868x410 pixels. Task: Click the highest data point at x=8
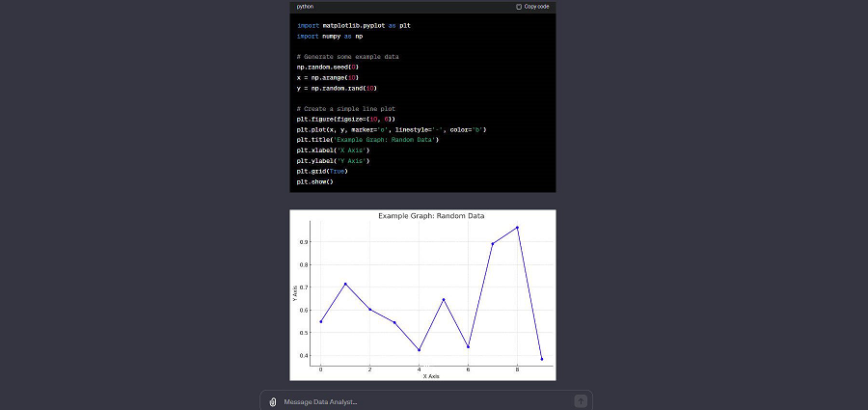(x=517, y=228)
